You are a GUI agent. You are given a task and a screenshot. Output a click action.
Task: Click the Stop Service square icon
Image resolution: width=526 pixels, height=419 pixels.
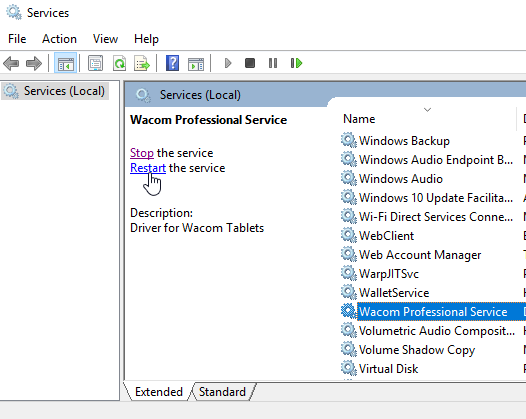[x=250, y=63]
